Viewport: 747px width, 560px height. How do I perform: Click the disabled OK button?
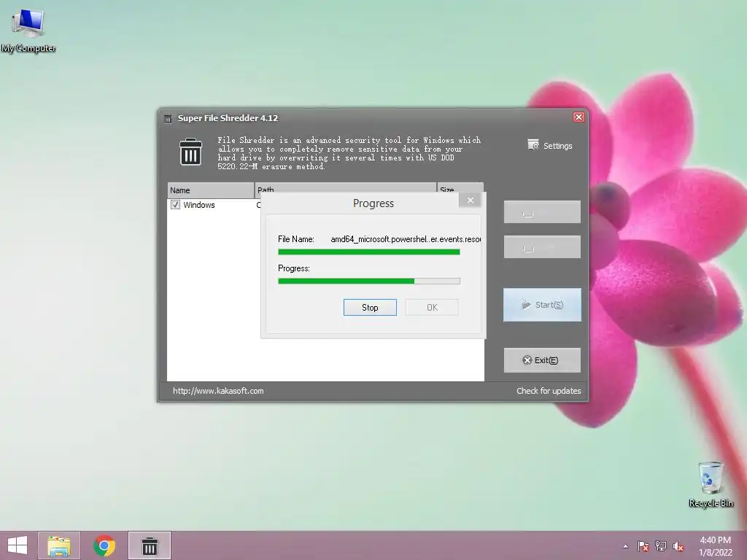pyautogui.click(x=432, y=307)
